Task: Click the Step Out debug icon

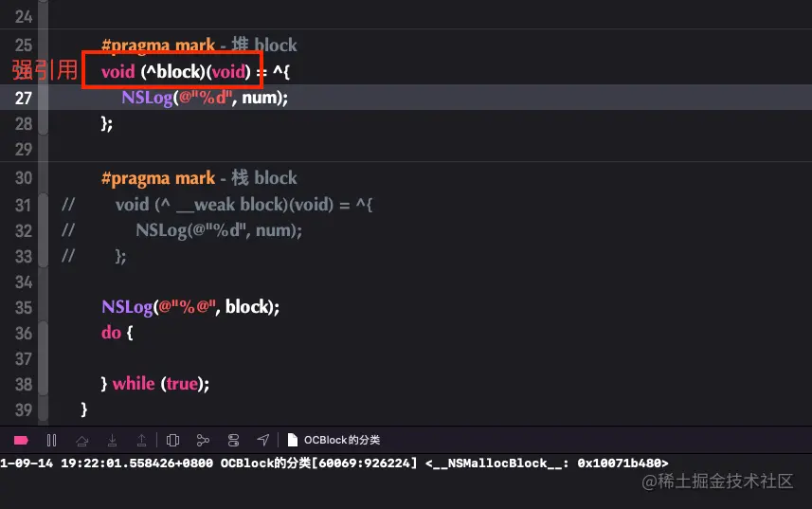Action: (x=141, y=440)
